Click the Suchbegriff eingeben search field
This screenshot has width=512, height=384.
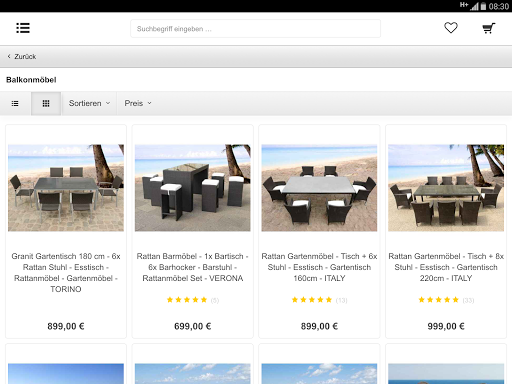click(x=255, y=29)
